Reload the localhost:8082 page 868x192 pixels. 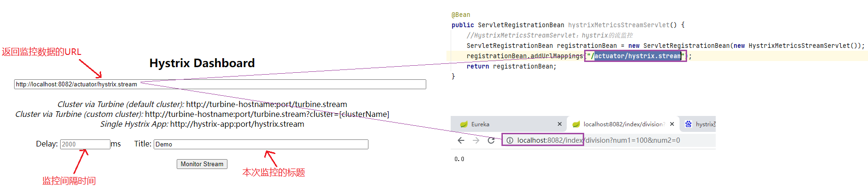[491, 140]
